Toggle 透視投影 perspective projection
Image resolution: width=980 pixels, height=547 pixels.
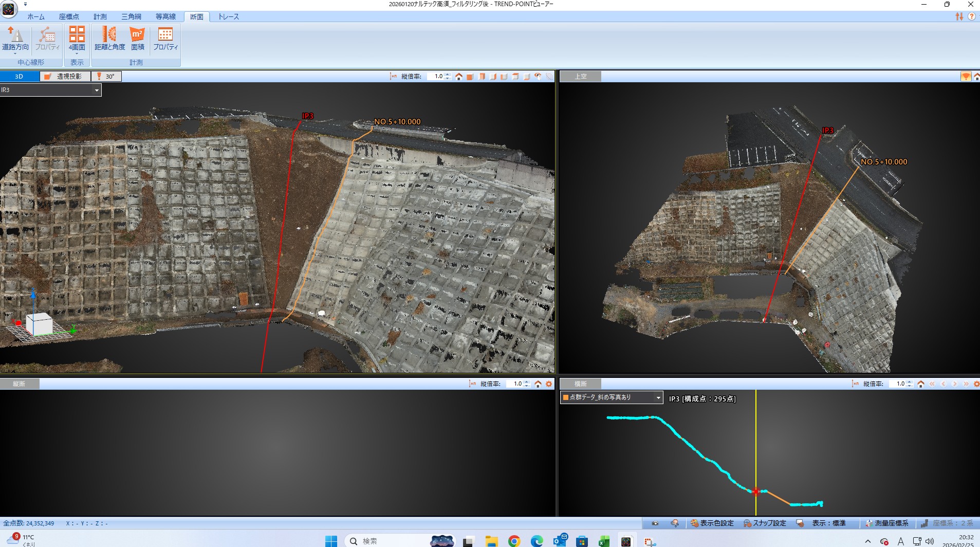(65, 77)
